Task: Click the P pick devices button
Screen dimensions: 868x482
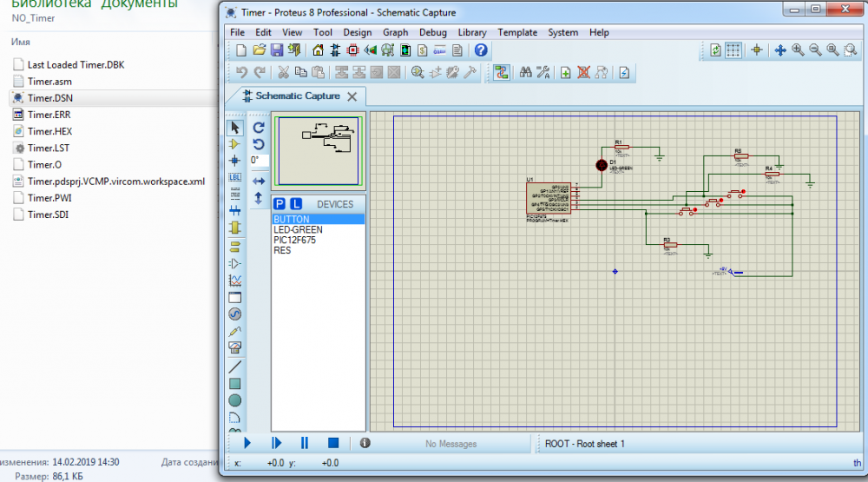Action: 279,204
